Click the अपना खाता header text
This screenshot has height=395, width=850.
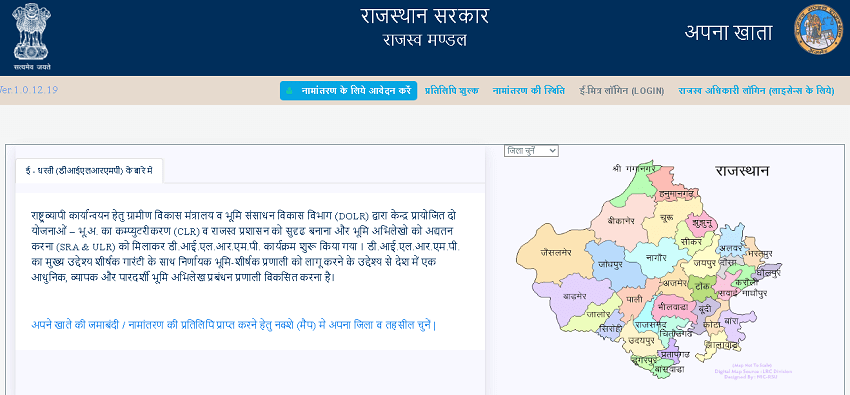[728, 34]
